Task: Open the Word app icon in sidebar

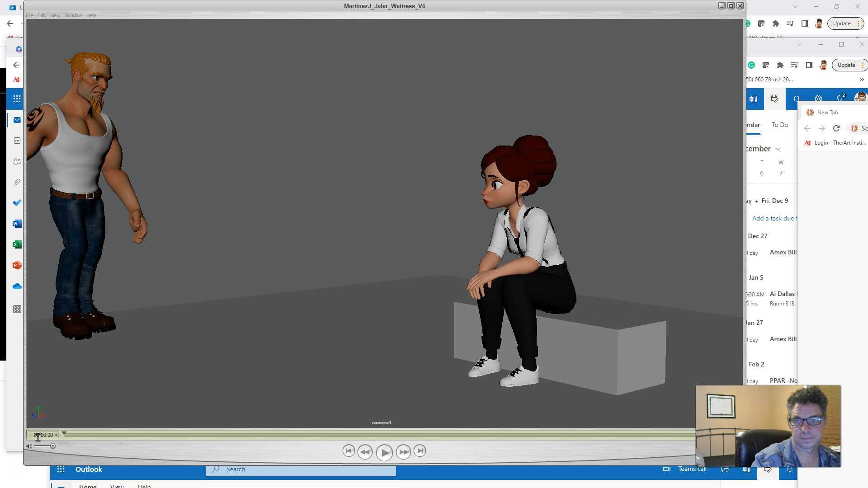Action: (17, 224)
